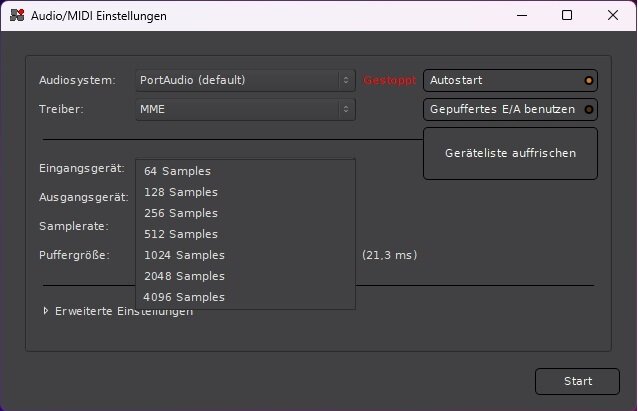Toggle Gepuffertes E/A benutzen
The image size is (638, 411).
click(x=510, y=109)
